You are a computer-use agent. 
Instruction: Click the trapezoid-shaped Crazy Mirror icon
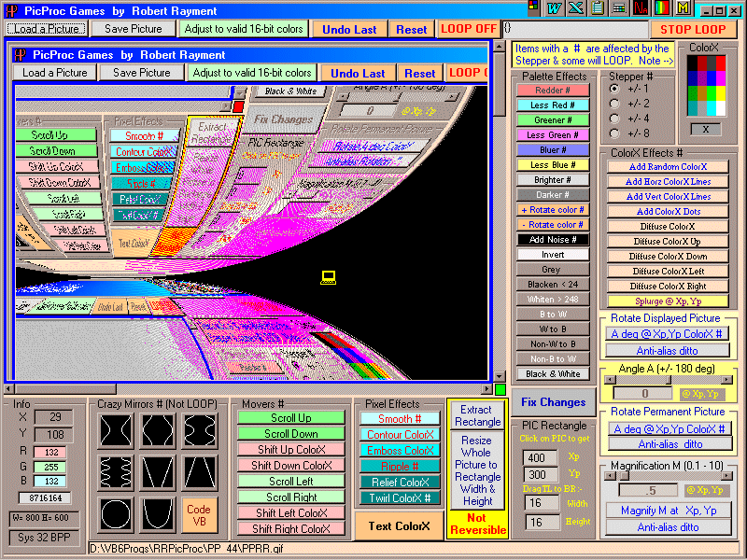click(x=200, y=472)
